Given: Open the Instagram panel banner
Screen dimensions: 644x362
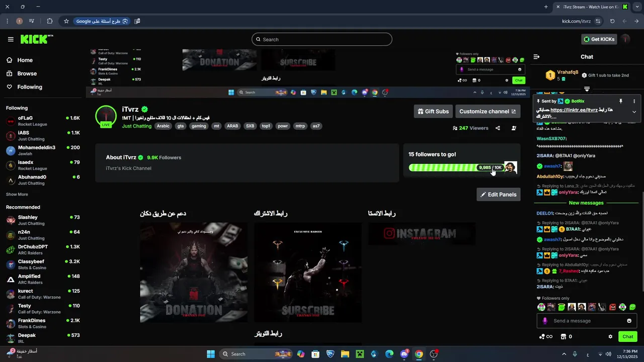Looking at the screenshot, I should point(422,233).
